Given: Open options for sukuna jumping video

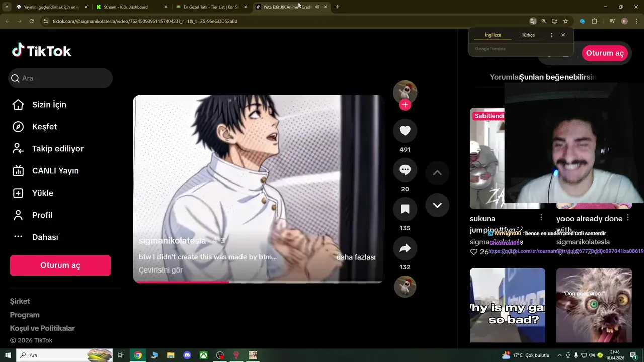Looking at the screenshot, I should tap(541, 217).
